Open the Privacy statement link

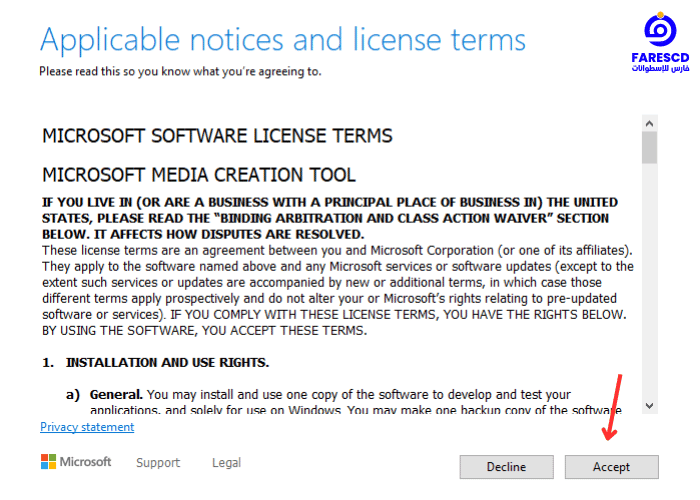point(87,427)
